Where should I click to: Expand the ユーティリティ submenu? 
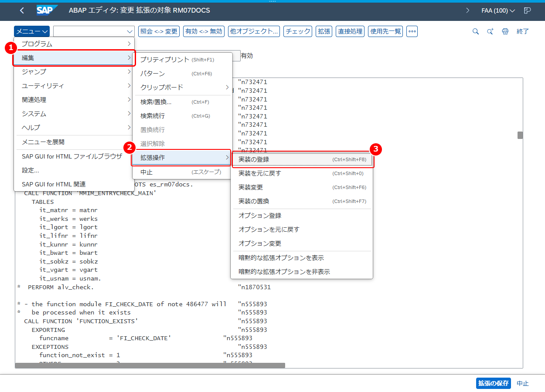click(x=74, y=86)
